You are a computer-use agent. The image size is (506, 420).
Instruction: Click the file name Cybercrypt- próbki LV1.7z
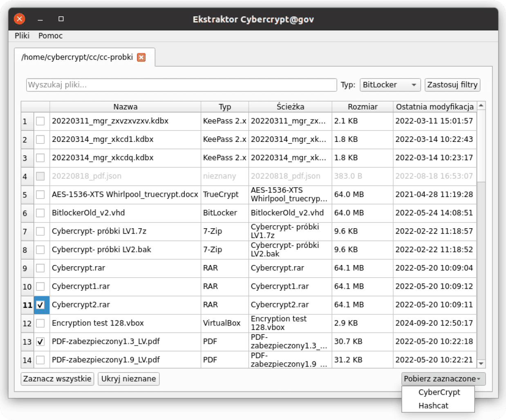coord(99,231)
